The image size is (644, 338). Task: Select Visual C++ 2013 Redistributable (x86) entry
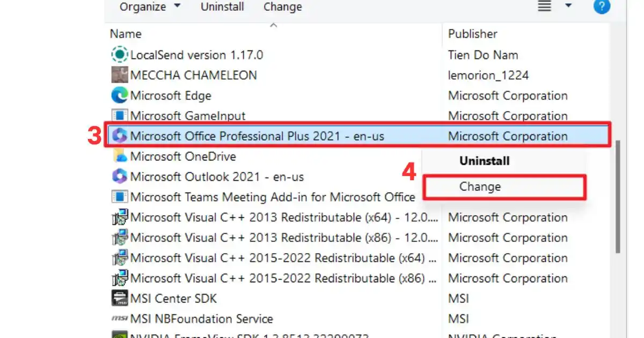pyautogui.click(x=284, y=238)
